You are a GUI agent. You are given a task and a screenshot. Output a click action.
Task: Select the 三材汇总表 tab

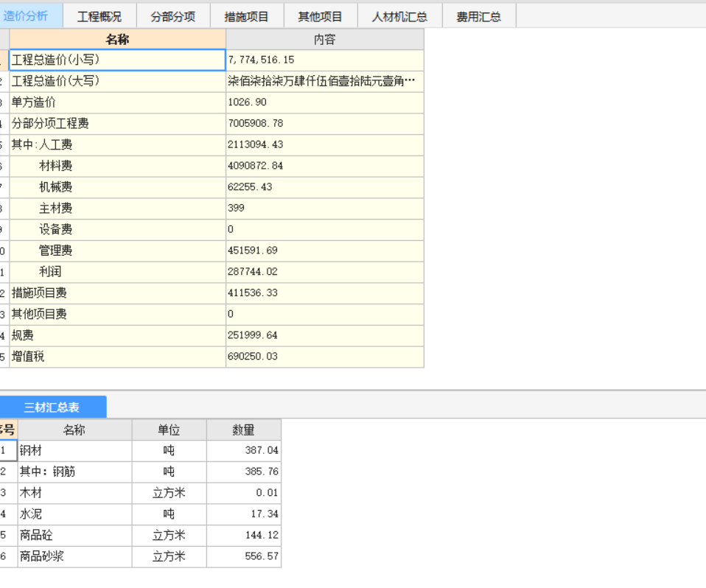(52, 407)
